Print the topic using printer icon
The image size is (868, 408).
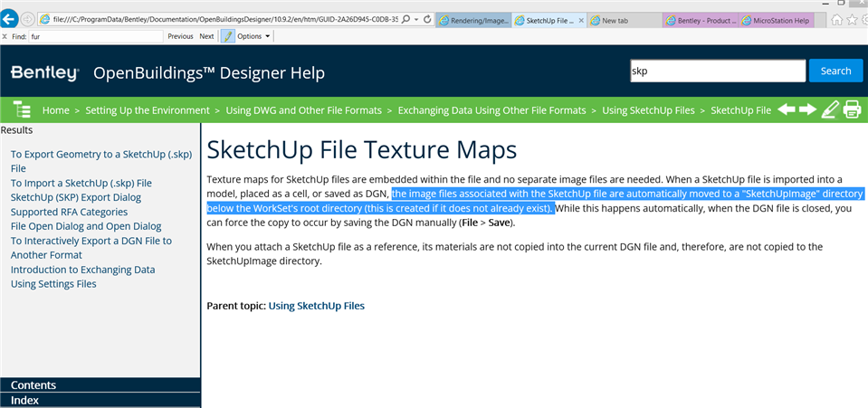[x=852, y=109]
